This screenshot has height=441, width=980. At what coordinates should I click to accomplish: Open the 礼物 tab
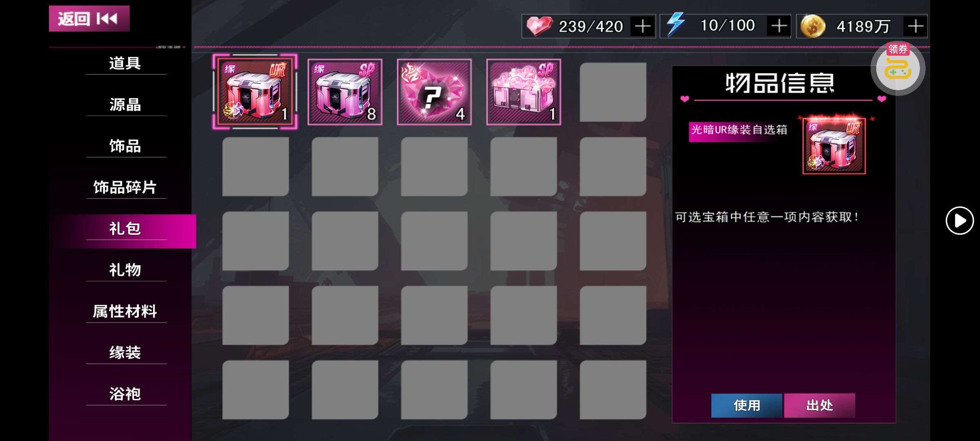126,270
